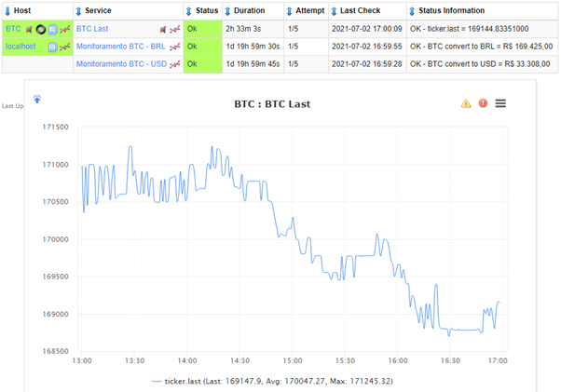Open the localhost host link
Image resolution: width=561 pixels, height=392 pixels.
click(21, 47)
